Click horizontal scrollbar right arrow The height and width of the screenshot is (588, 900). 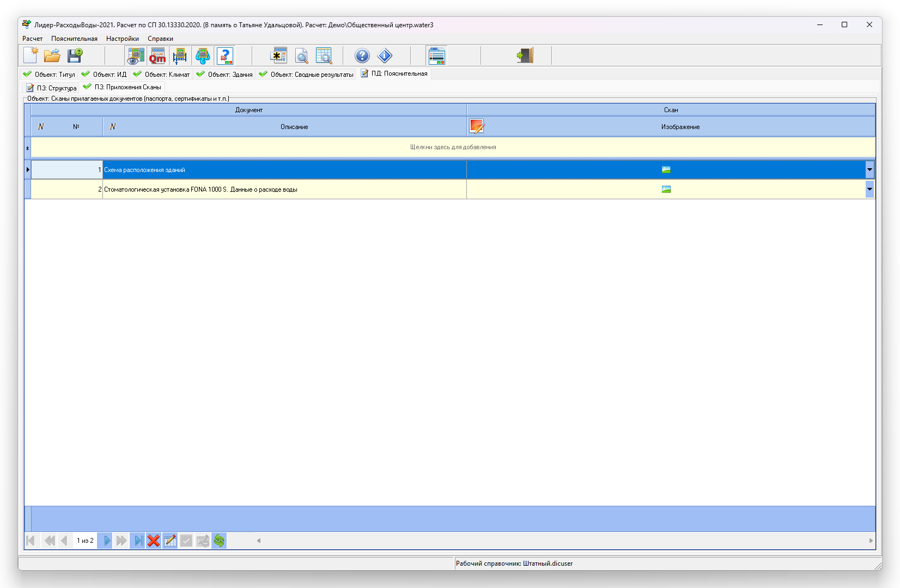(871, 541)
